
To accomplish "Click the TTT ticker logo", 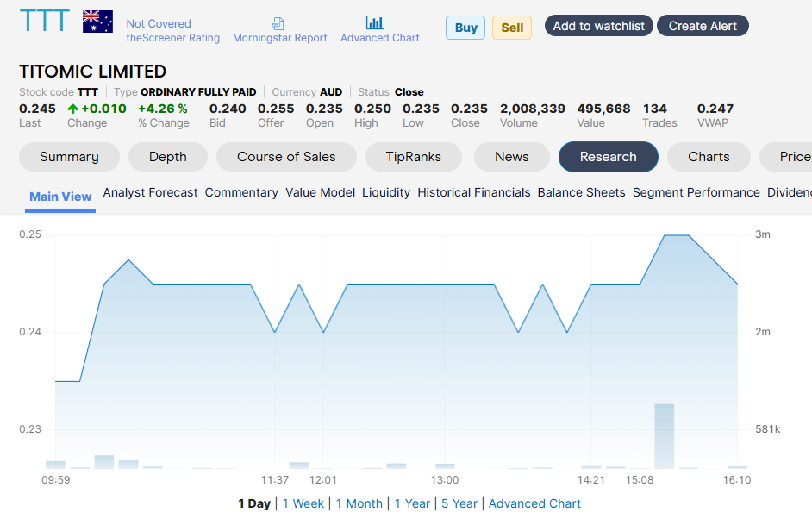I will click(x=44, y=22).
